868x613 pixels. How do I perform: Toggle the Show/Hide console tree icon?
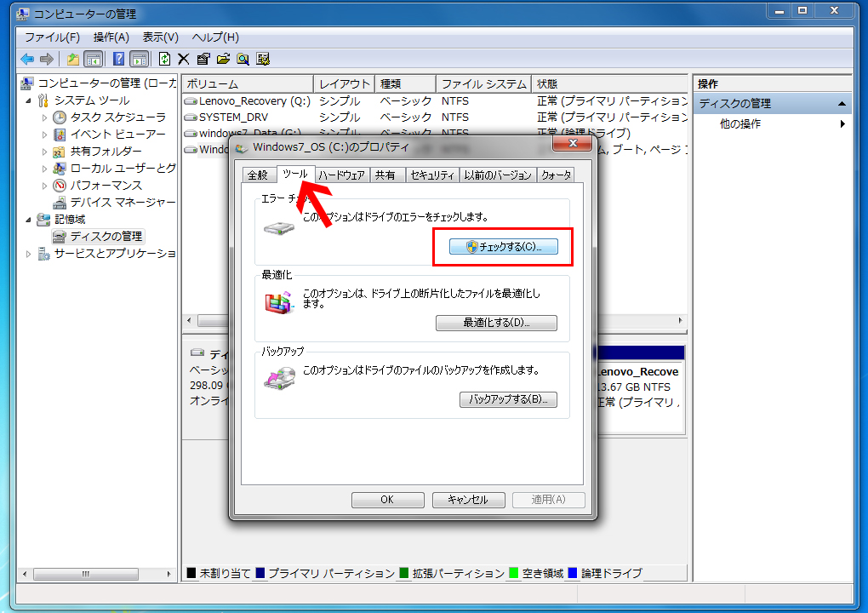click(x=93, y=59)
